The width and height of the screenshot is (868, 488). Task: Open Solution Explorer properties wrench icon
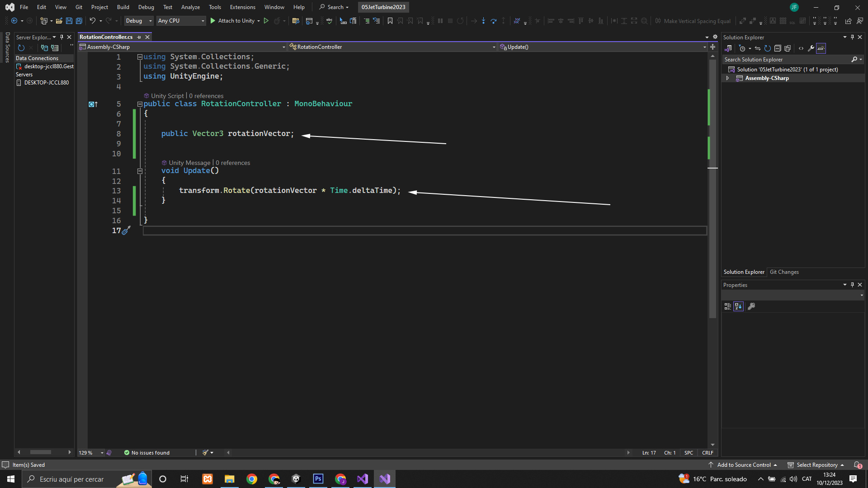point(811,48)
